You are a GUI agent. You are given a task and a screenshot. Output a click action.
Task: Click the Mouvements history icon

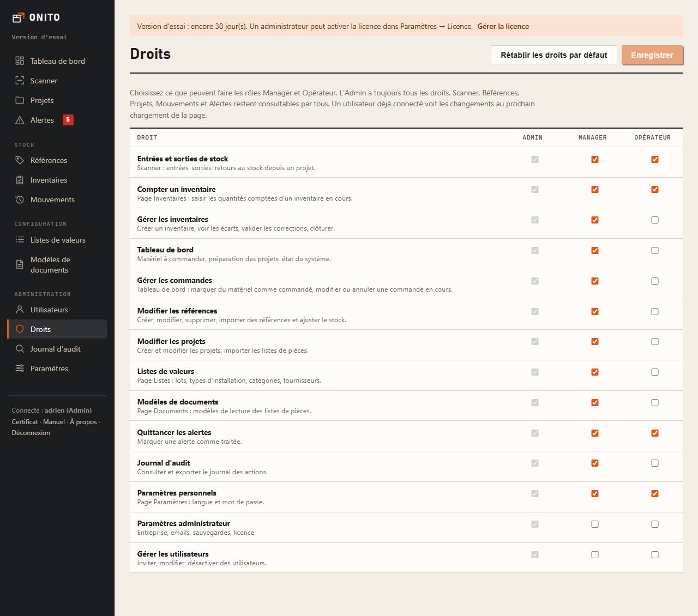tap(20, 200)
